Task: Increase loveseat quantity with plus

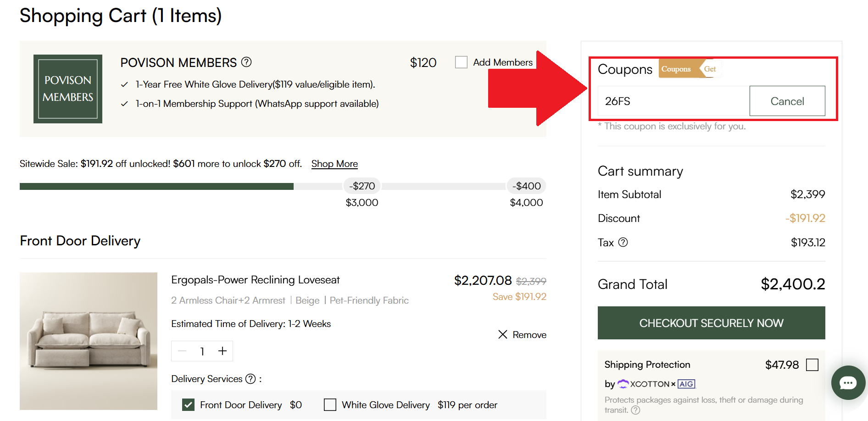Action: pos(223,351)
